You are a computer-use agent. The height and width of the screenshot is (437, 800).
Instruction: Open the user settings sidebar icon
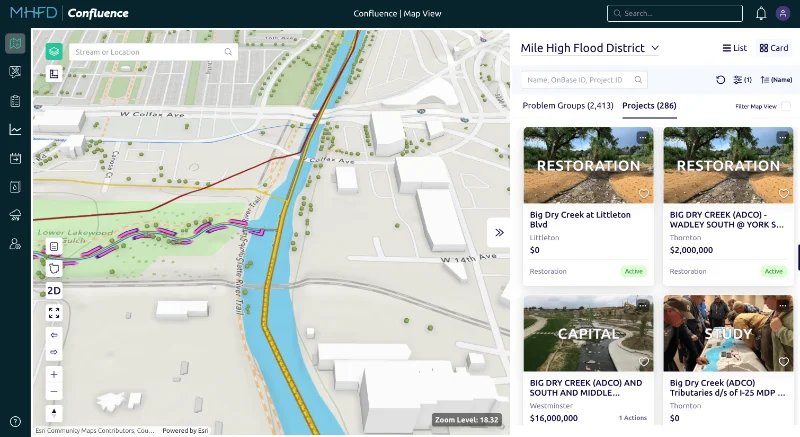tap(15, 244)
